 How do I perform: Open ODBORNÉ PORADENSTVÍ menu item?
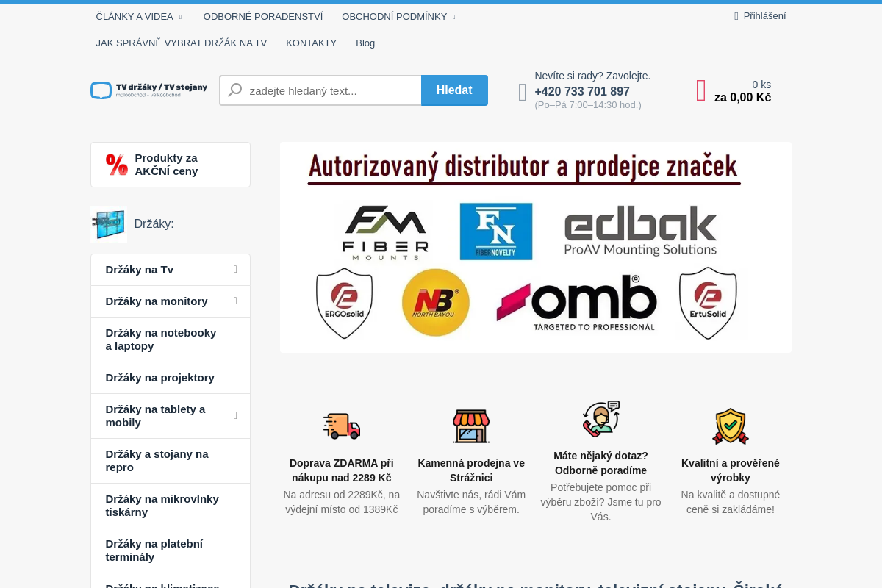[x=263, y=16]
